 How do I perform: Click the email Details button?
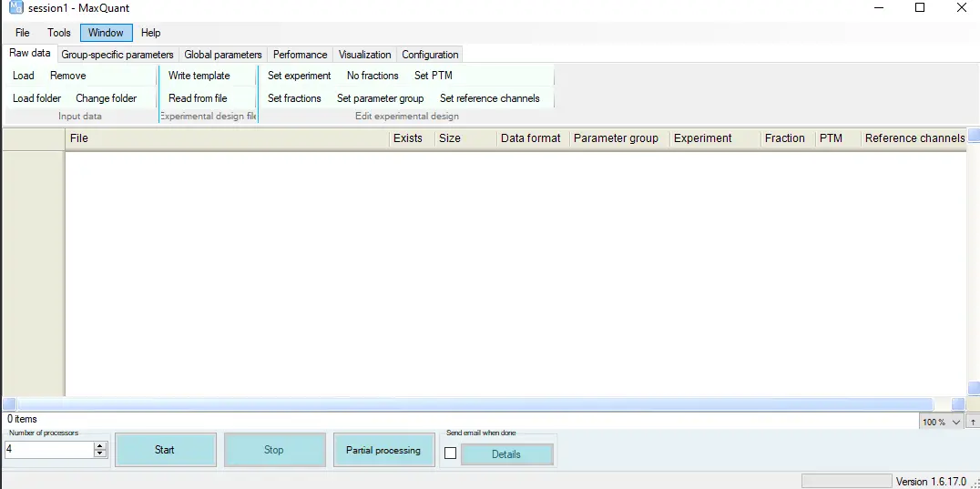(x=507, y=454)
